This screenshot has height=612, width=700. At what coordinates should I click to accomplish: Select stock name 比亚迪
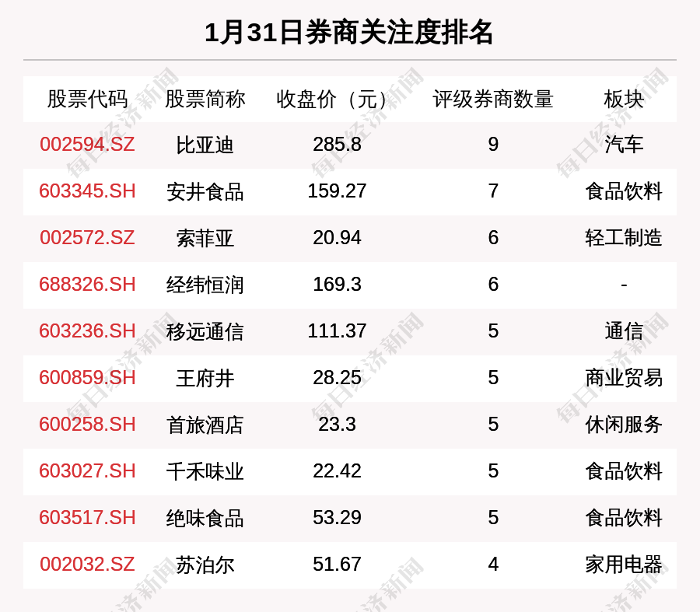pyautogui.click(x=205, y=145)
